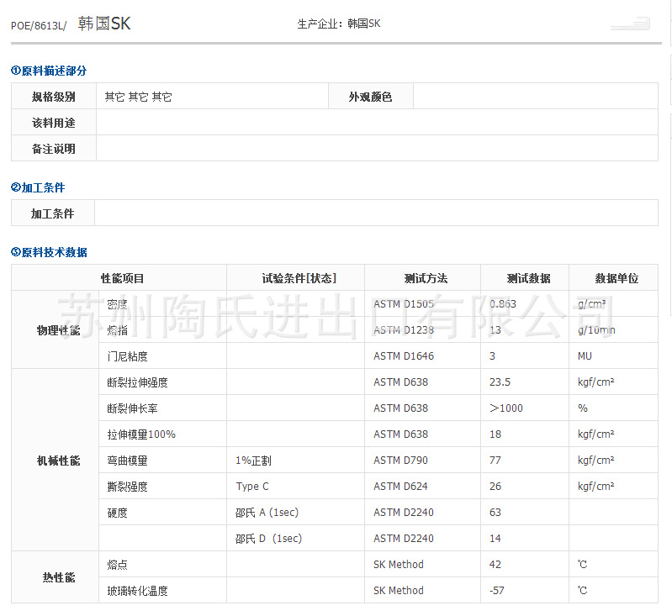
Task: Click the 外观颜色 label cell
Action: 371,97
